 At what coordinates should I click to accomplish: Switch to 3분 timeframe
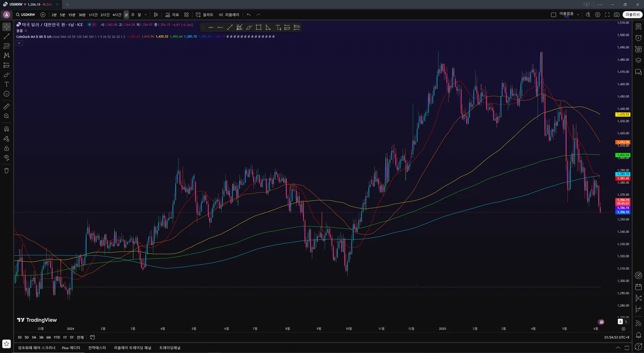(x=54, y=15)
